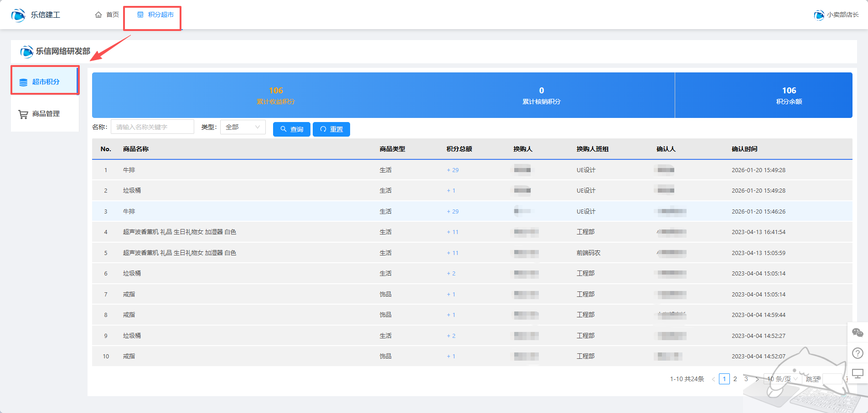
Task: Jump to page 2 of results
Action: point(735,379)
